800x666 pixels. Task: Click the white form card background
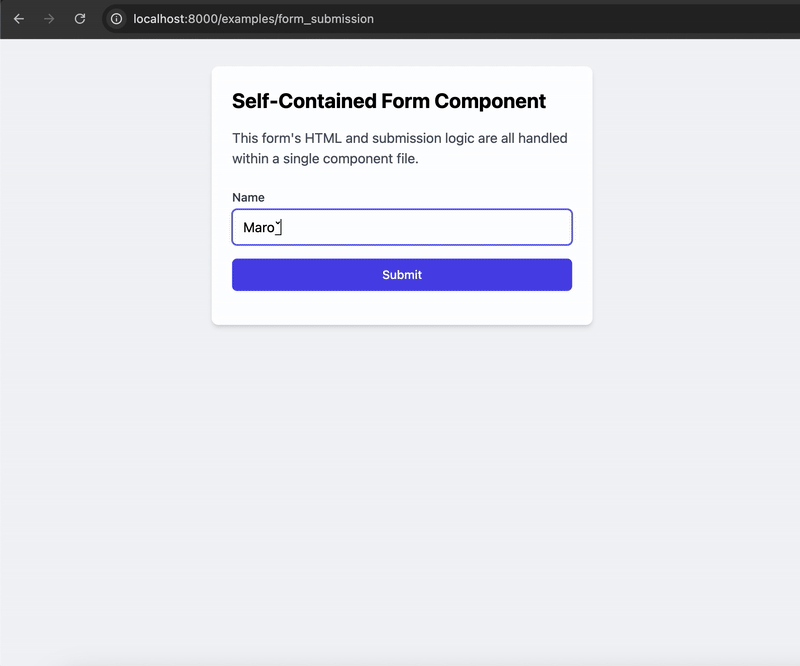coord(401,305)
